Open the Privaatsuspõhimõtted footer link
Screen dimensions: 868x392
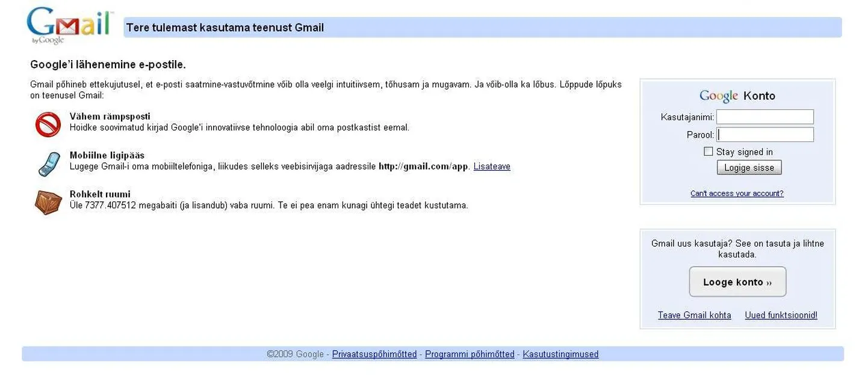(374, 355)
